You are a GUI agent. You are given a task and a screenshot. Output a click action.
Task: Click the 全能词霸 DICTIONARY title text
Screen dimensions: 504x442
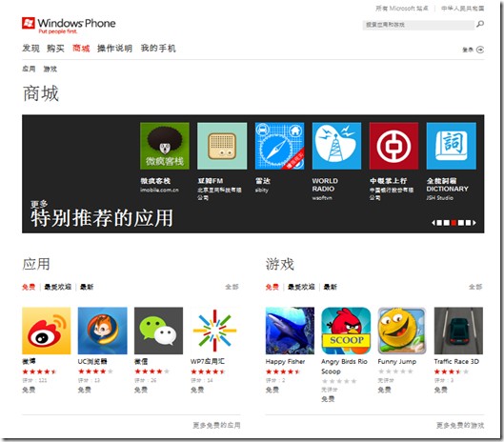(x=448, y=185)
